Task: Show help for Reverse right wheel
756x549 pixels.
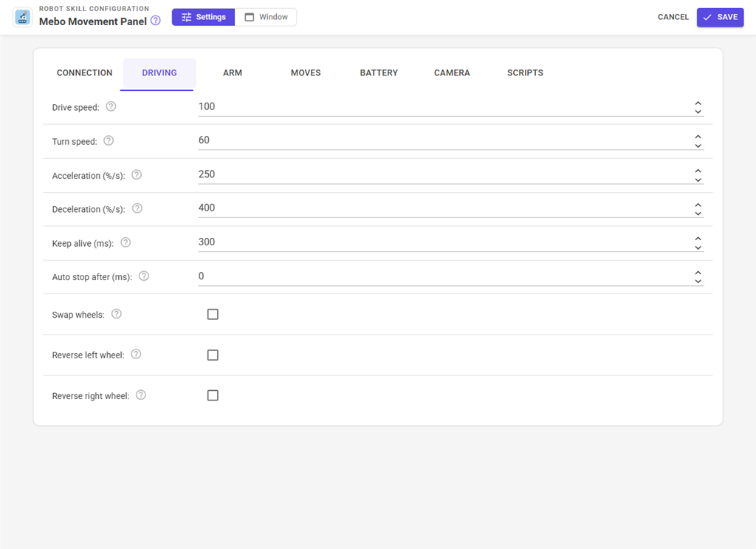Action: click(141, 395)
